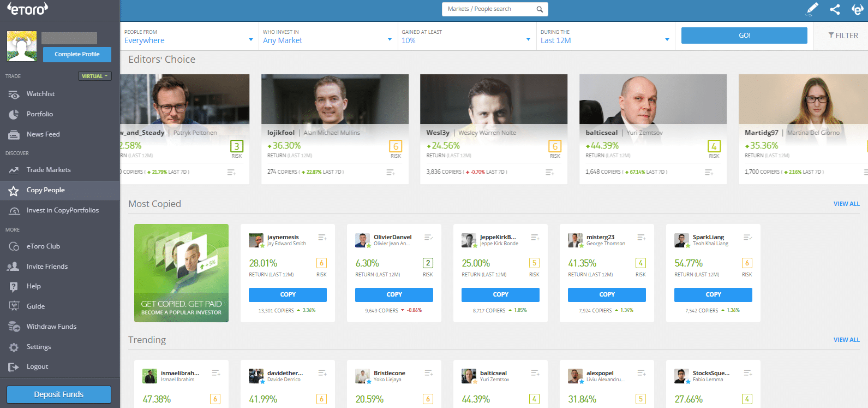This screenshot has width=868, height=408.
Task: Expand the People From Everywhere dropdown
Action: click(189, 36)
